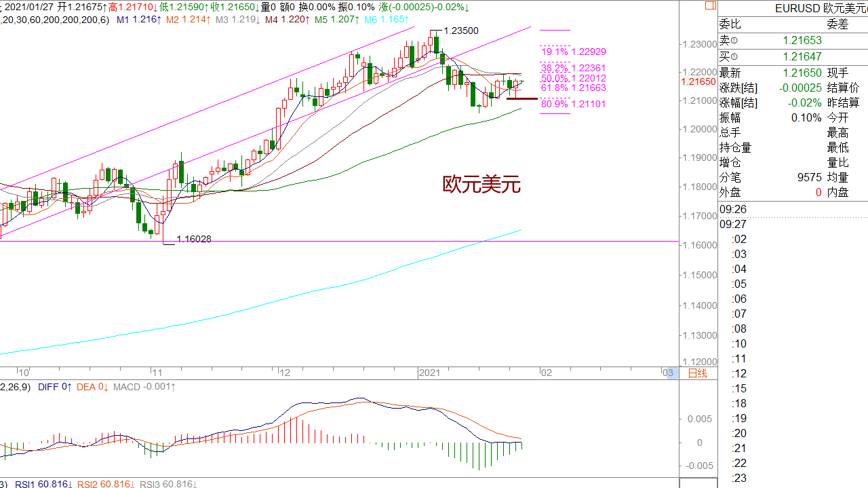The width and height of the screenshot is (868, 488).
Task: Click the 日线 daily period label
Action: 697,373
